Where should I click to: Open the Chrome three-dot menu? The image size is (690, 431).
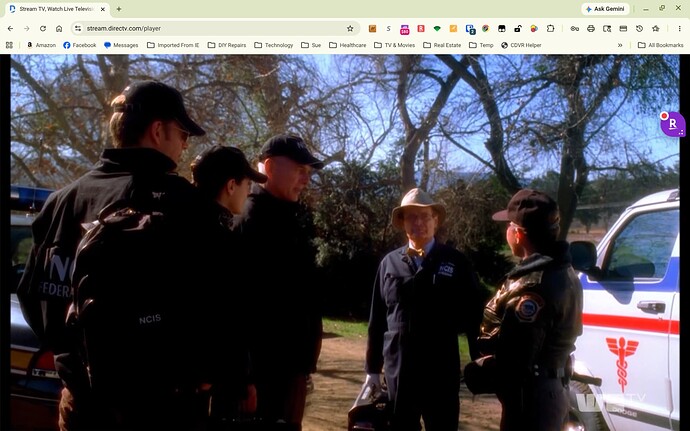click(x=679, y=29)
